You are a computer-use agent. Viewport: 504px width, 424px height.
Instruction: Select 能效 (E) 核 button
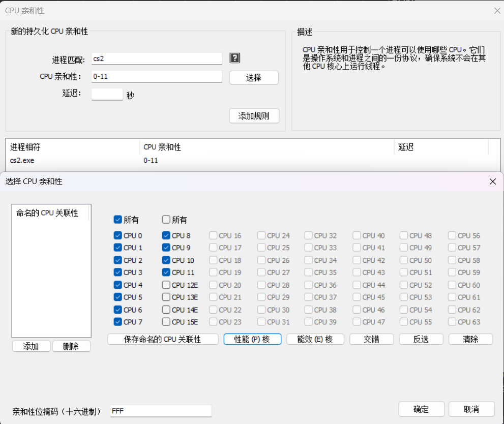315,339
